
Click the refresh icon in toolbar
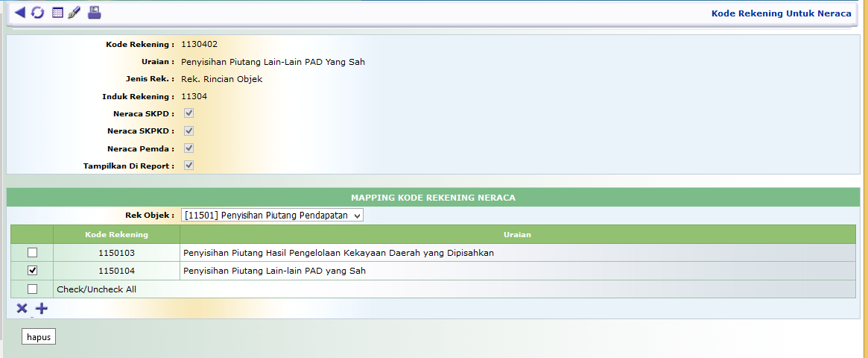coord(38,13)
